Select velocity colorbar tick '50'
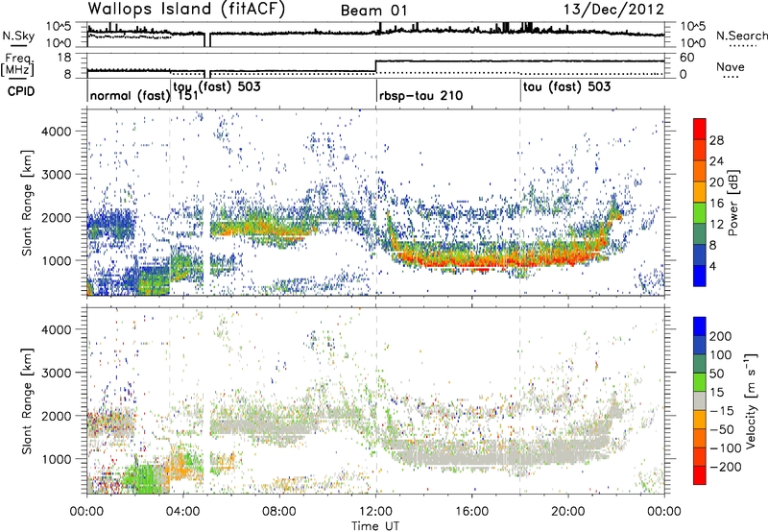The width and height of the screenshot is (768, 532). [x=716, y=374]
